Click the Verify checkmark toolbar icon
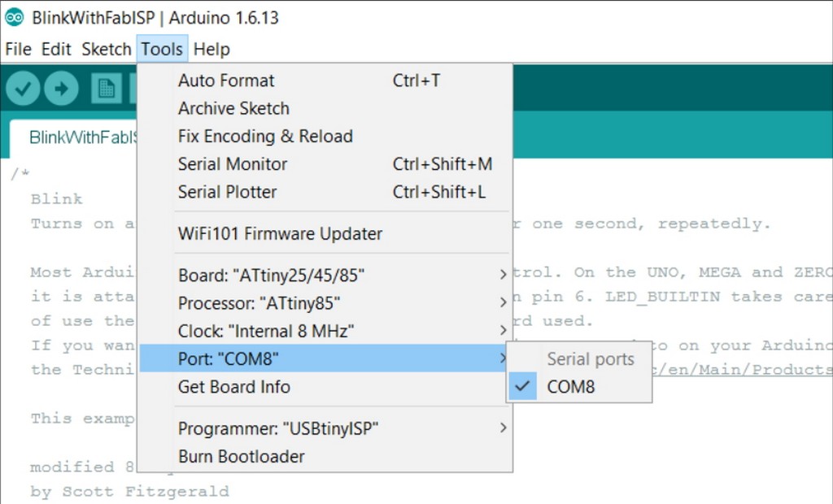Image resolution: width=833 pixels, height=504 pixels. click(x=23, y=89)
